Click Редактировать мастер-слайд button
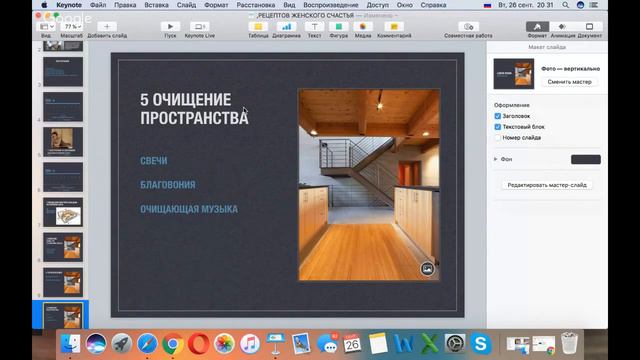The height and width of the screenshot is (360, 640). [x=547, y=185]
